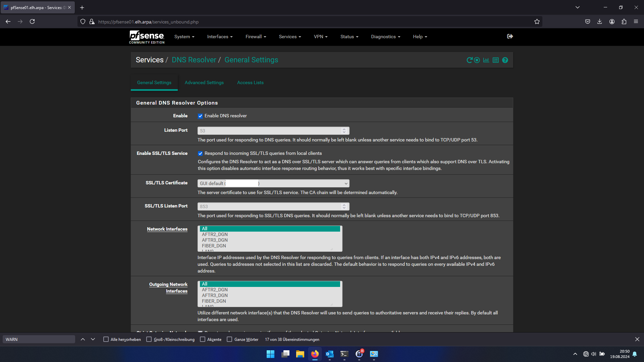The width and height of the screenshot is (644, 362).
Task: Open the DNS Resolver breadcrumb link
Action: (x=194, y=60)
